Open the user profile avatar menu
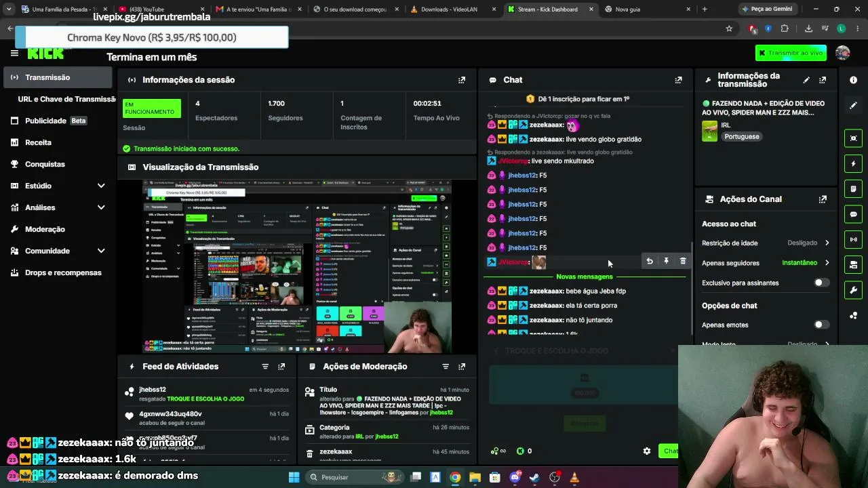This screenshot has width=868, height=488. (x=843, y=53)
